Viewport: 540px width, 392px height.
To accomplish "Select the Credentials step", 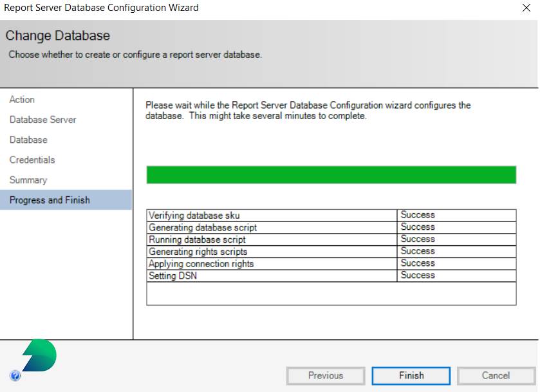I will 32,160.
